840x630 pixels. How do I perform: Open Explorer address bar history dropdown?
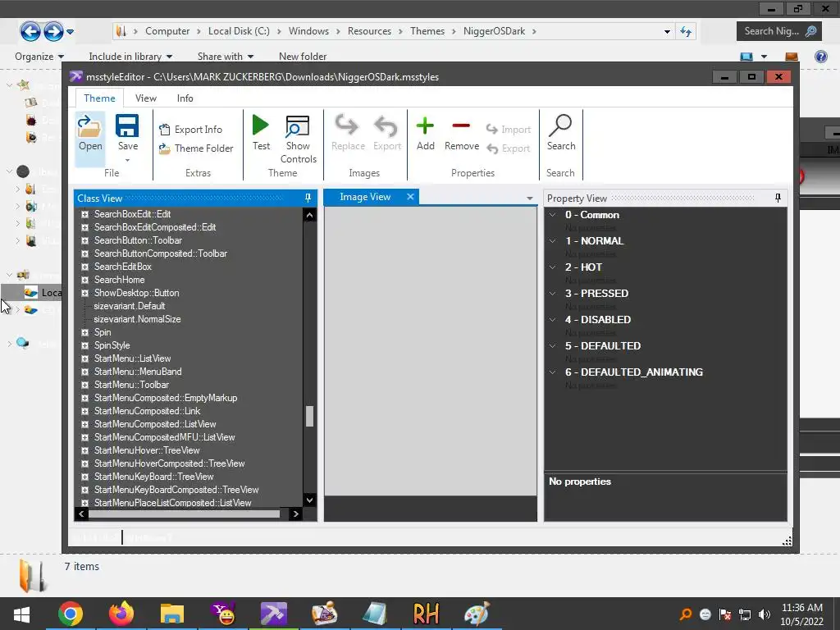(667, 32)
